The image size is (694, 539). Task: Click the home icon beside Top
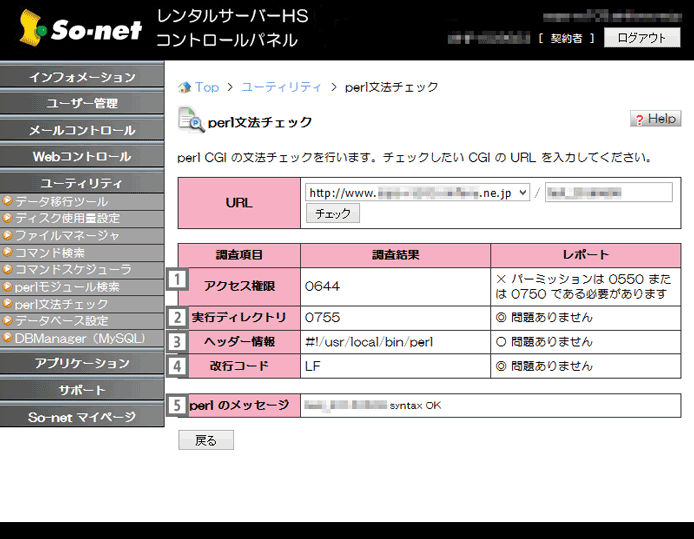184,87
